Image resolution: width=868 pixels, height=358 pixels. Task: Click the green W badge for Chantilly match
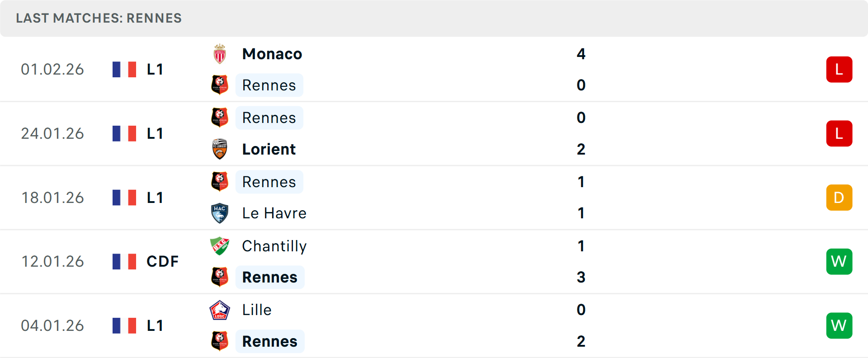[839, 261]
